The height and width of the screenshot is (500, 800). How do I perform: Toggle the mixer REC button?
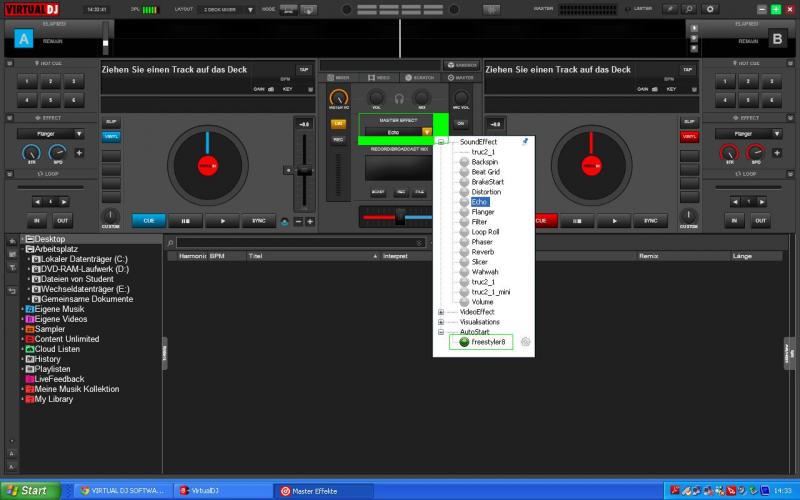[x=338, y=139]
